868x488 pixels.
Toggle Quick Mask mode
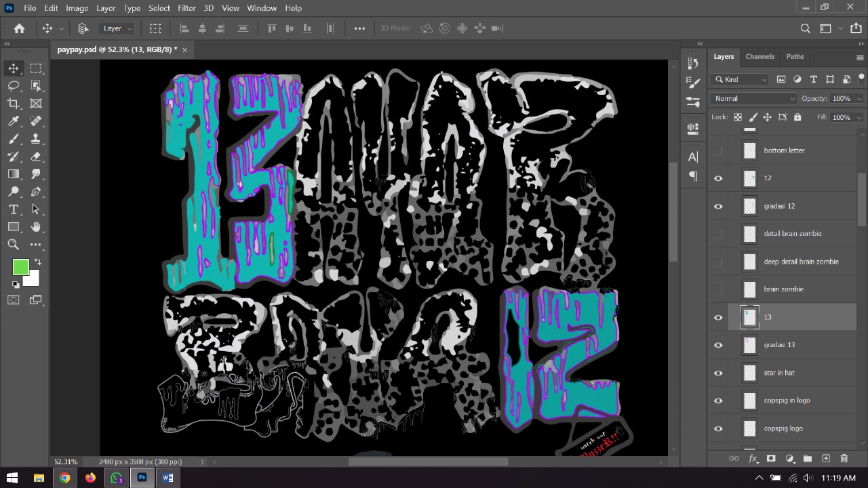tap(14, 300)
